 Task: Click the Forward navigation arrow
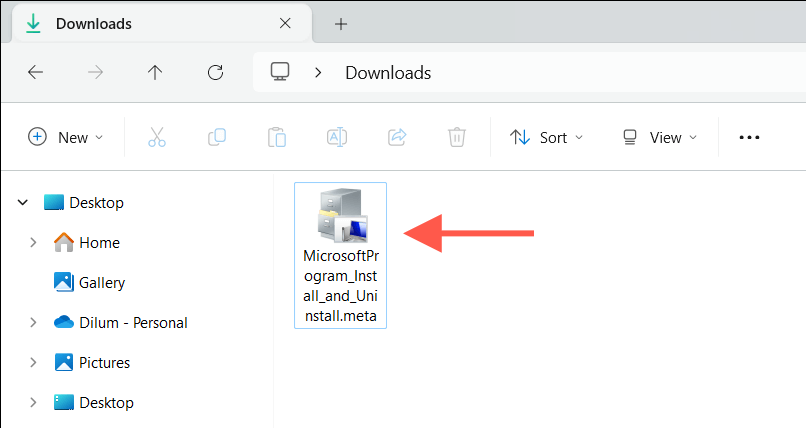click(95, 72)
